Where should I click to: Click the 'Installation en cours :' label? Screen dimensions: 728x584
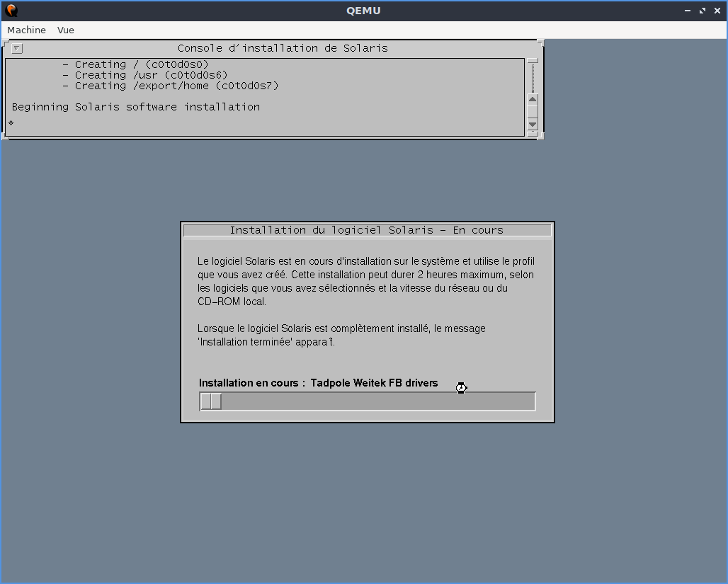(252, 383)
